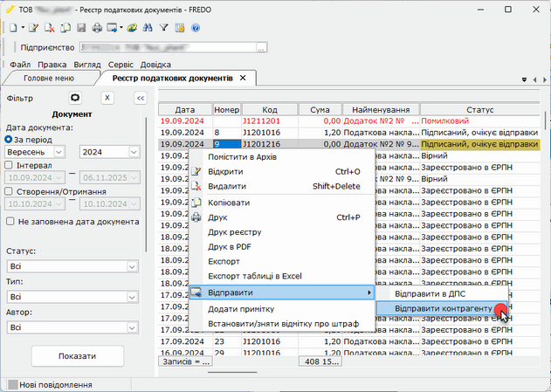Click the Записів count cell in table footer

click(x=185, y=361)
